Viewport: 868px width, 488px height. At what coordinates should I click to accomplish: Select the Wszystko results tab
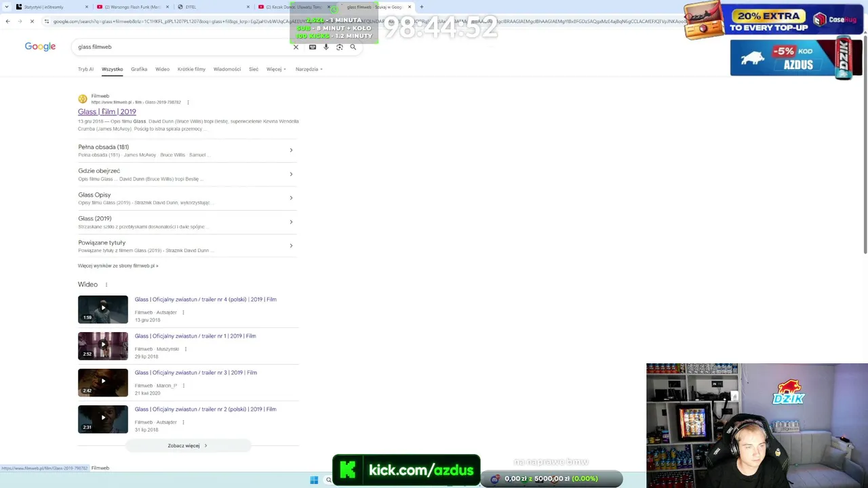113,69
